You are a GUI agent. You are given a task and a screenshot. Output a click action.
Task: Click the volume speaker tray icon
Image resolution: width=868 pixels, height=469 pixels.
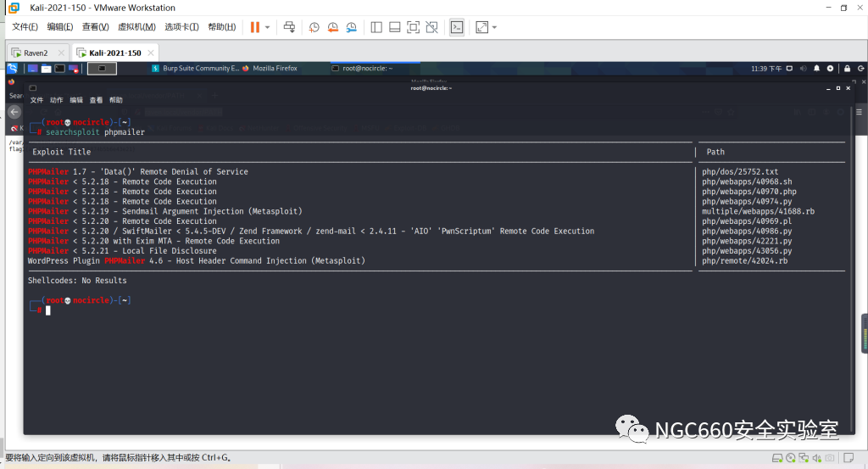[x=804, y=69]
